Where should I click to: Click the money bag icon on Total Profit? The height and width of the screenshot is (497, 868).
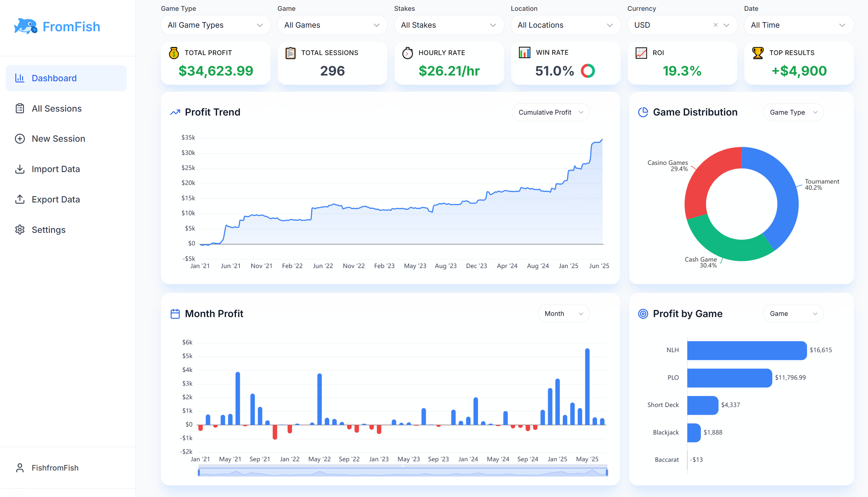point(174,53)
